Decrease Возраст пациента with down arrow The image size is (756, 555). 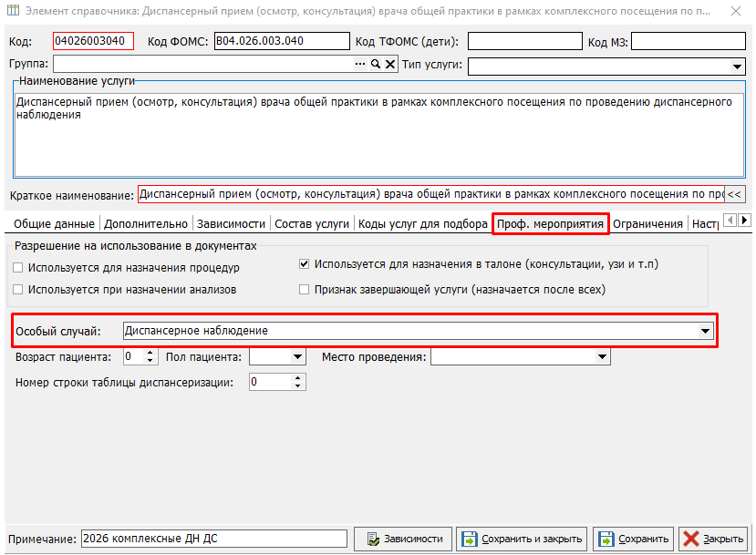pyautogui.click(x=150, y=361)
